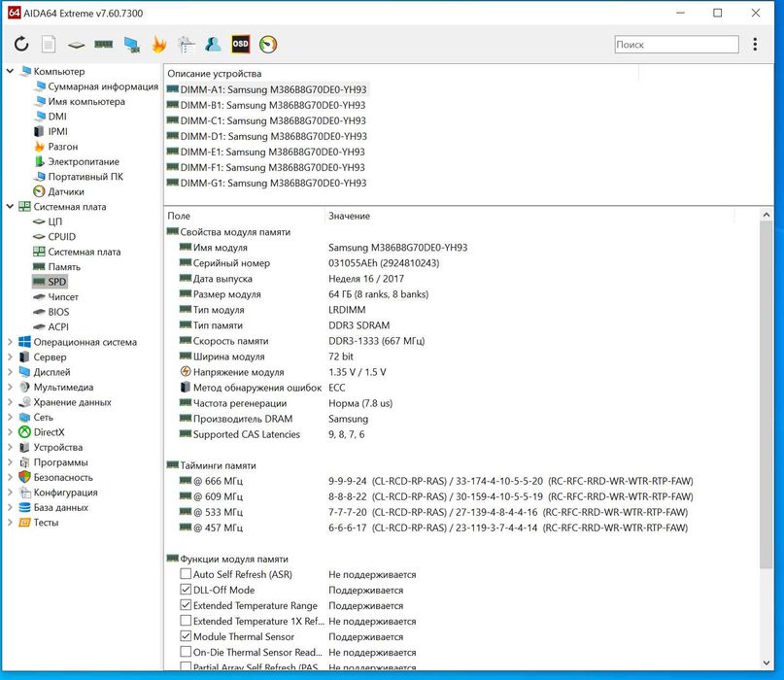Open the Report page icon

point(49,44)
